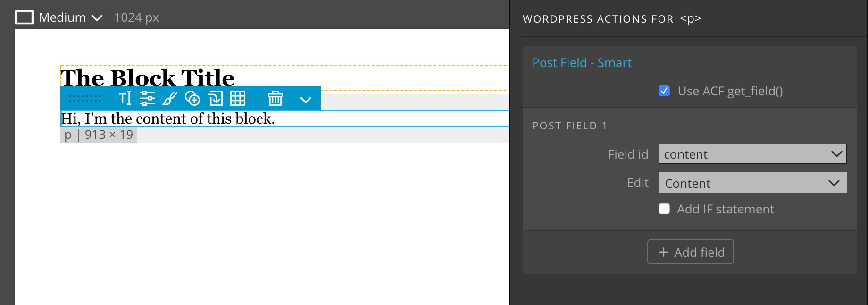868x305 pixels.
Task: Open the Field id content dropdown
Action: tap(752, 154)
